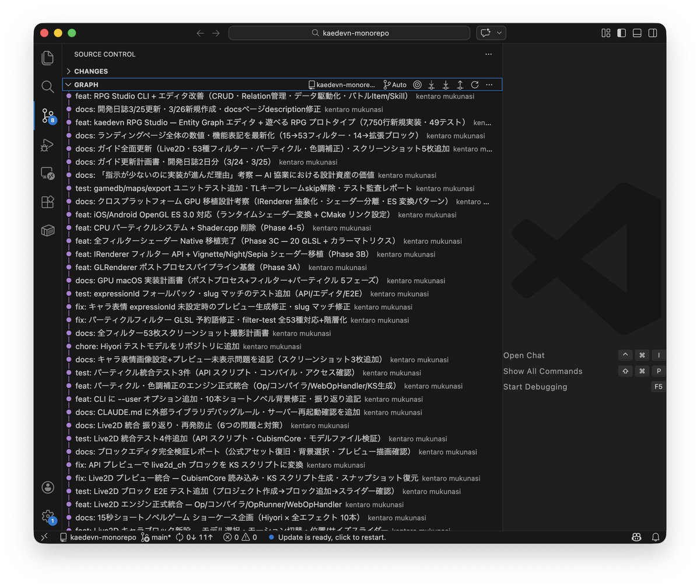Go forward with the navigation arrow
Screen dimensions: 700x588
[216, 33]
